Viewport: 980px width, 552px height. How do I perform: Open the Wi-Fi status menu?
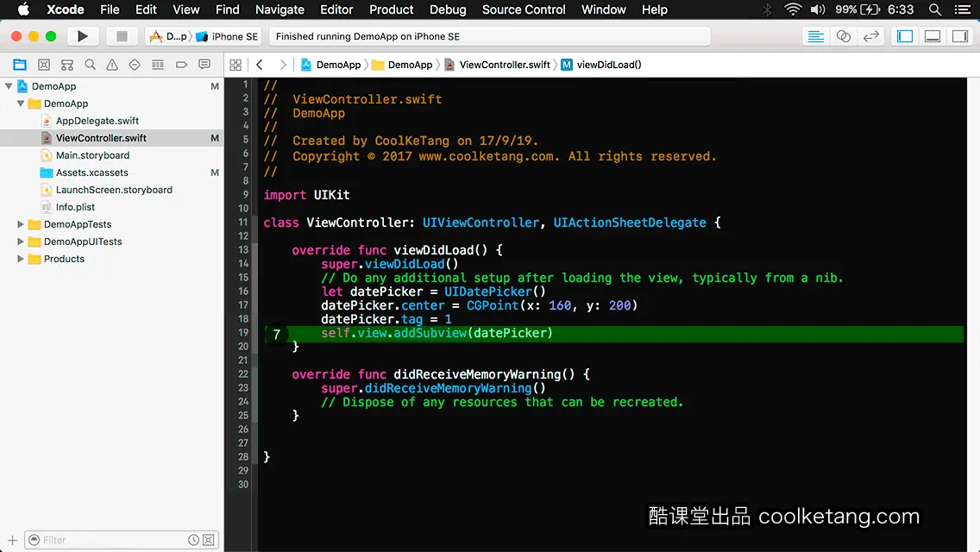[x=793, y=9]
